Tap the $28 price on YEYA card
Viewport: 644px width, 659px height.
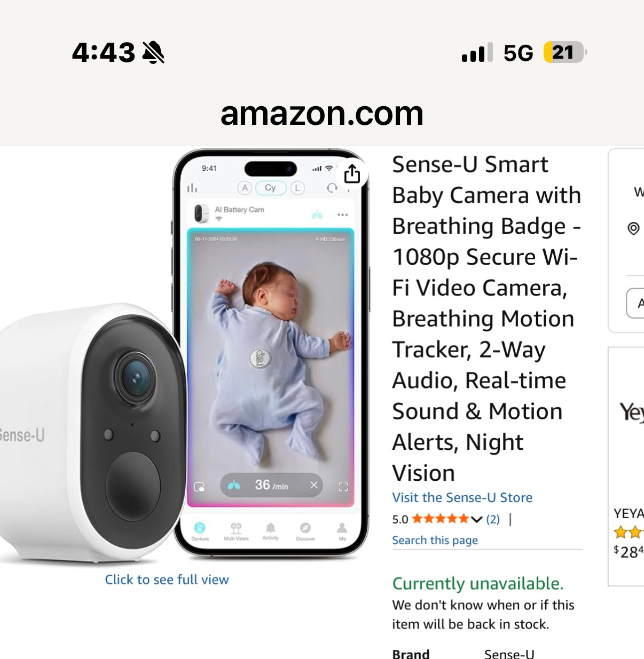pyautogui.click(x=629, y=551)
